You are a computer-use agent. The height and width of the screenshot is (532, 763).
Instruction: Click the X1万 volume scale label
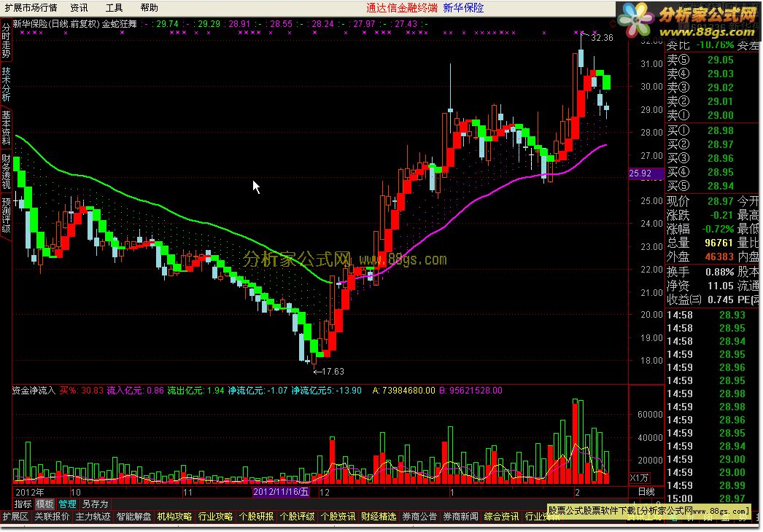pos(640,477)
